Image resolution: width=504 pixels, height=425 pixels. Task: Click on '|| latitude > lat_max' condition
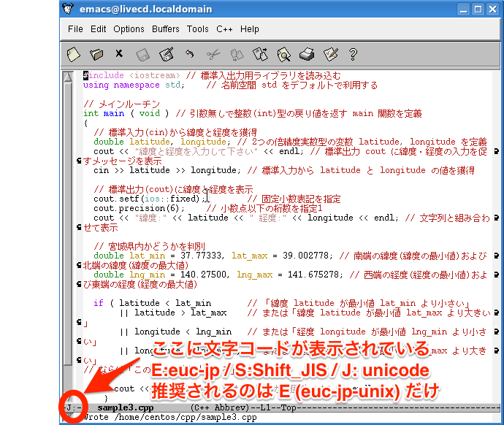click(173, 313)
